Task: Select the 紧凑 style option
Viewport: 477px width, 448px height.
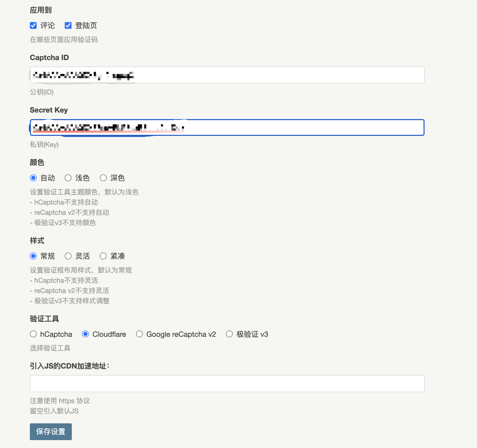Action: 103,256
